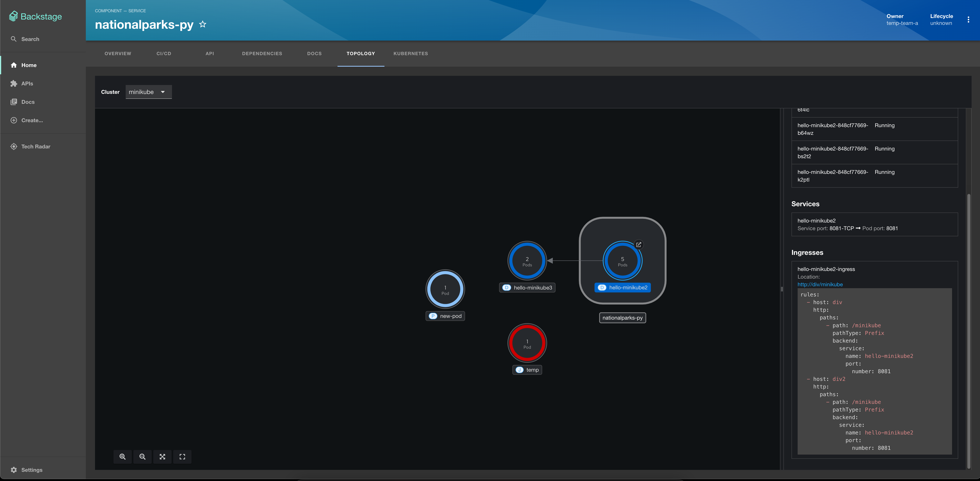Toggle fullscreen topology view
The image size is (980, 481).
(x=182, y=457)
